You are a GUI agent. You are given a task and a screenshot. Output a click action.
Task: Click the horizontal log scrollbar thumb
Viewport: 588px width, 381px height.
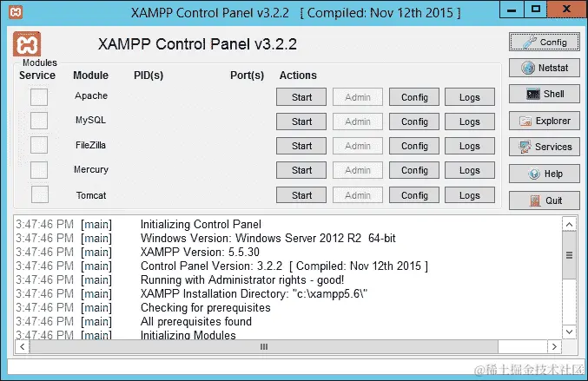click(264, 346)
